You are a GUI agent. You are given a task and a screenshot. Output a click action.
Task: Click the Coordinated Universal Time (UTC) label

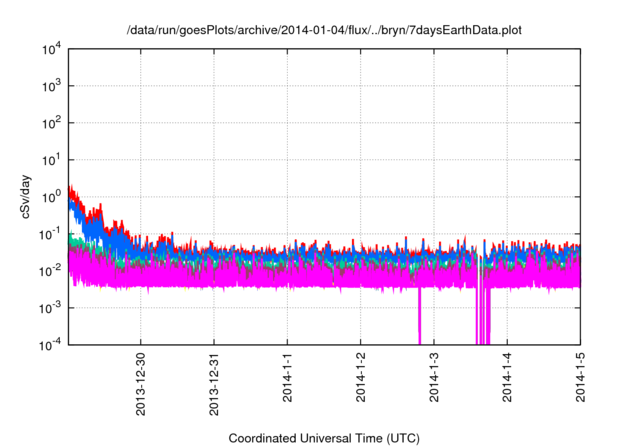pyautogui.click(x=324, y=438)
